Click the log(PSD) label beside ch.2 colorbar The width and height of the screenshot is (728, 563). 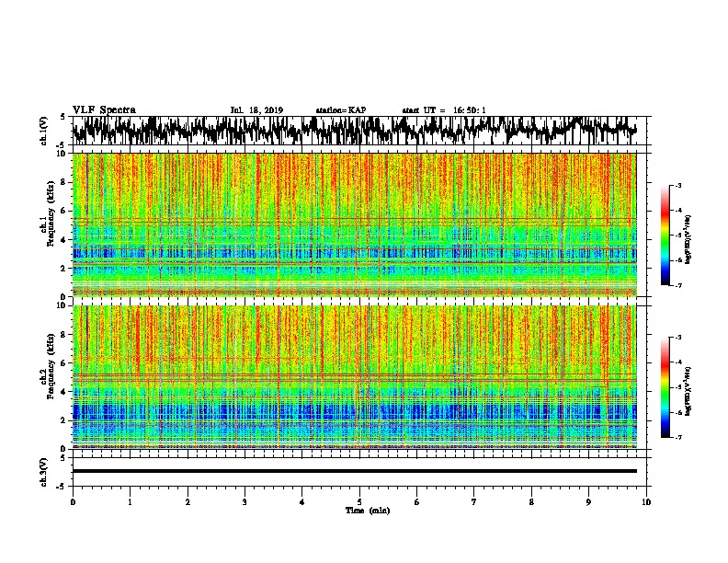tap(688, 392)
